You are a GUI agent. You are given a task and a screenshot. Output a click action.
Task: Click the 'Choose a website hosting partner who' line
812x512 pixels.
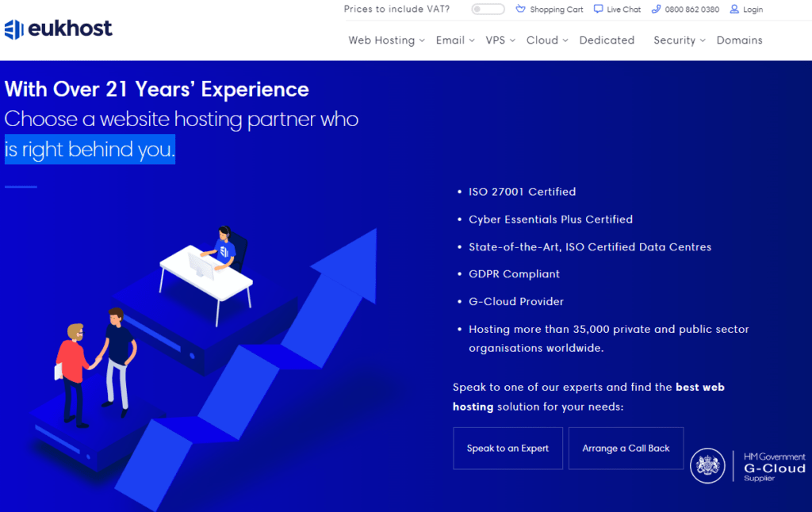[x=182, y=120]
